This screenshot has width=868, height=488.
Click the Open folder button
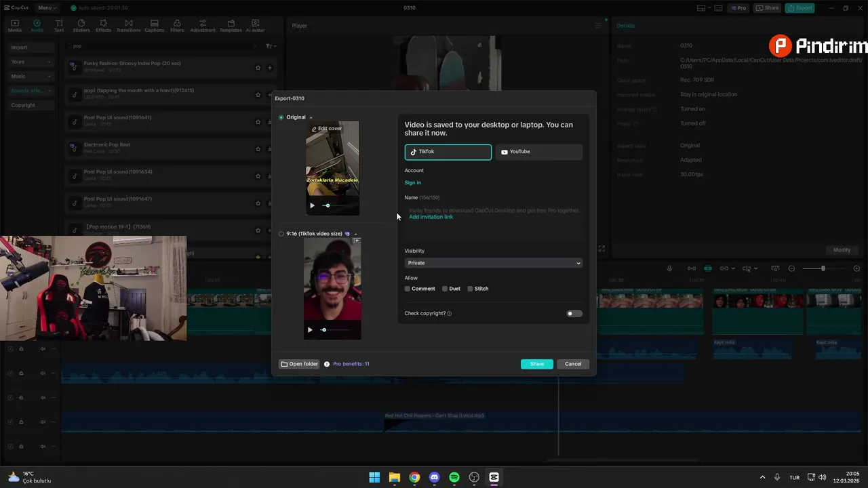coord(299,364)
